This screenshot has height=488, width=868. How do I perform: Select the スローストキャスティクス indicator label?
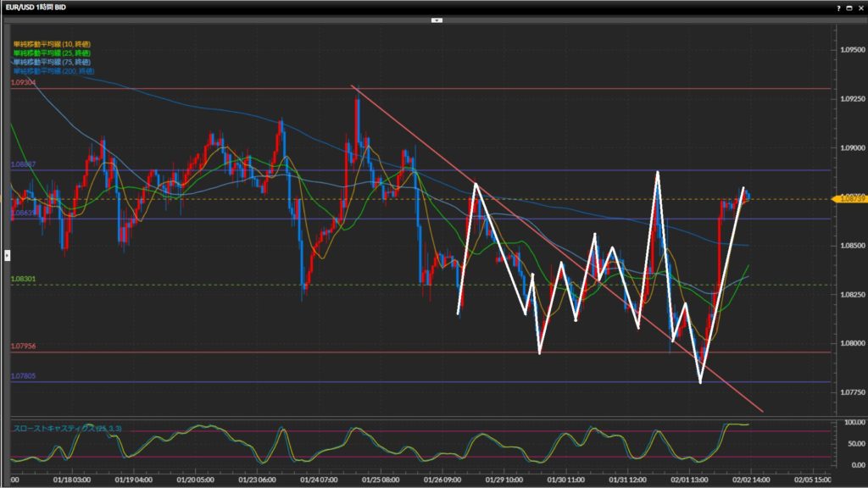[x=67, y=429]
